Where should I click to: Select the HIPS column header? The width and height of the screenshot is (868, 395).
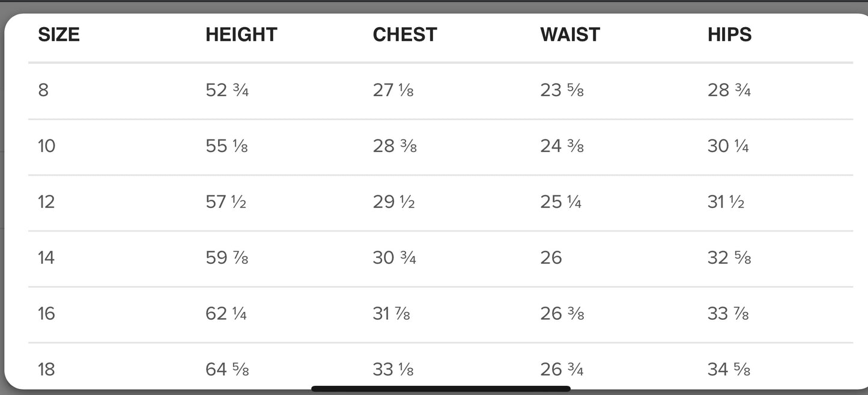(x=729, y=35)
